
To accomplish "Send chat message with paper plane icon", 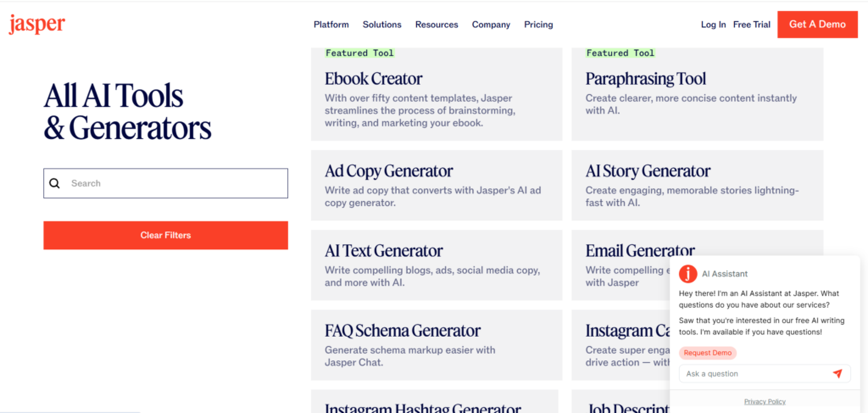I will click(837, 374).
